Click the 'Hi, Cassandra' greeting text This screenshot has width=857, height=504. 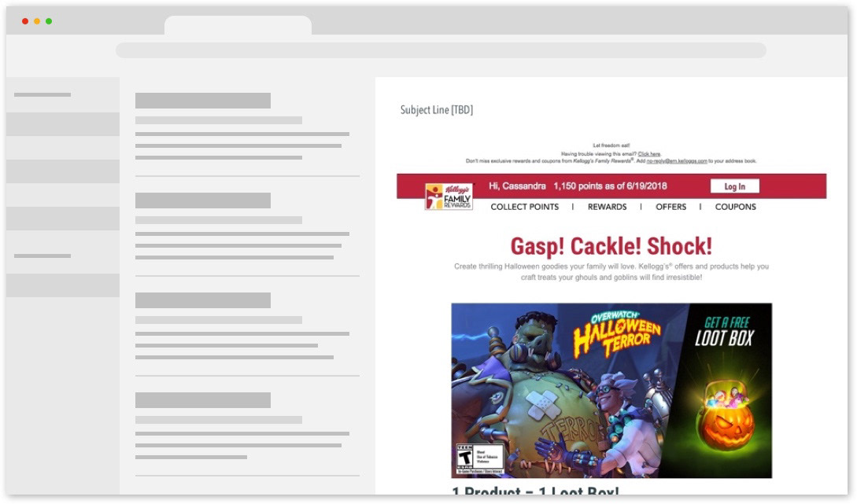coord(517,186)
